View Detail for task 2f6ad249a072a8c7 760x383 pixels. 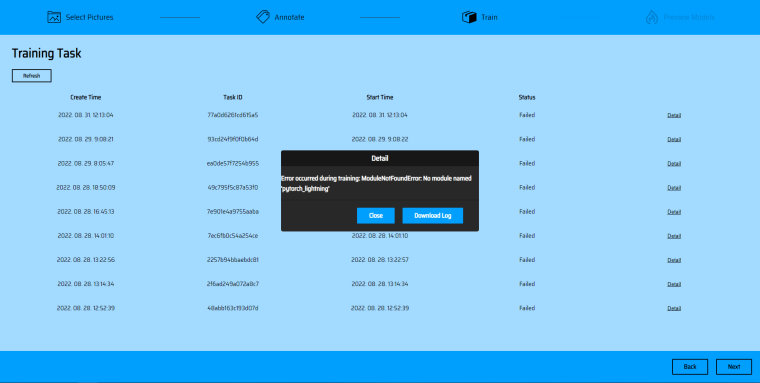tap(674, 284)
